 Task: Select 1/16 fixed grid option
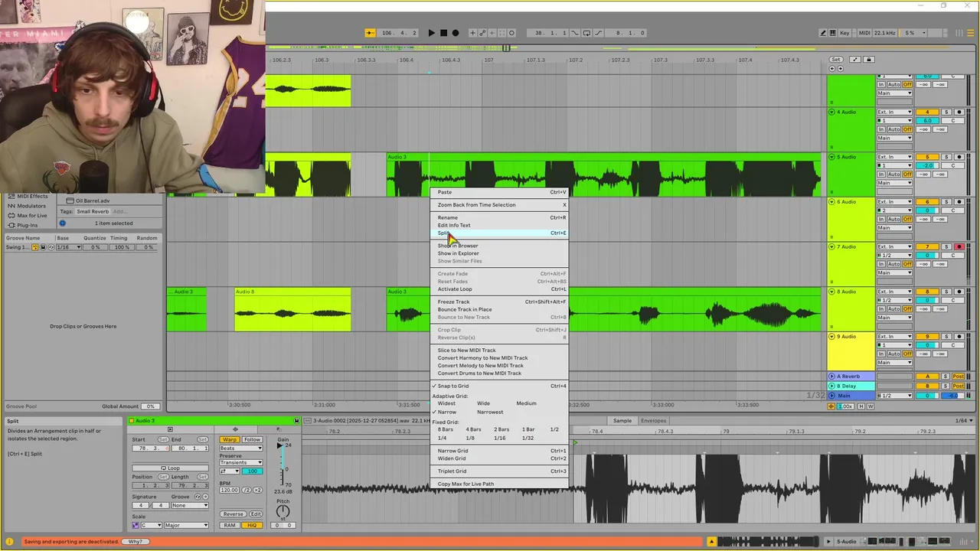[x=499, y=438]
